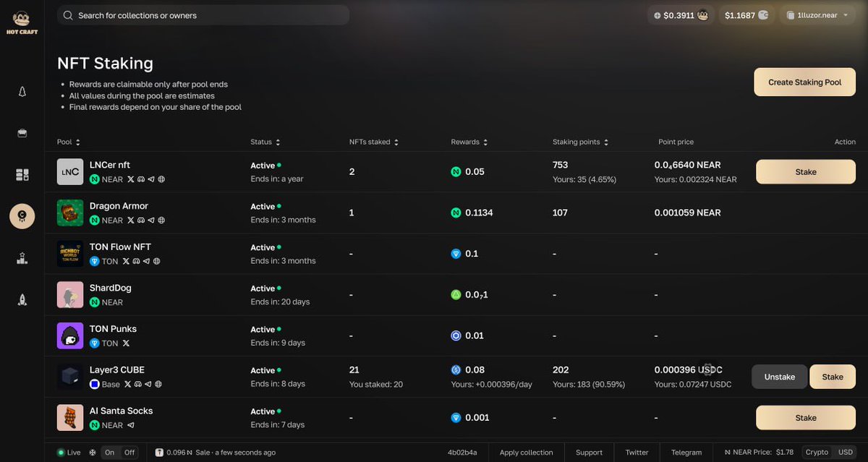The width and height of the screenshot is (868, 462).
Task: Open Dragon Armor website globe link
Action: (161, 221)
